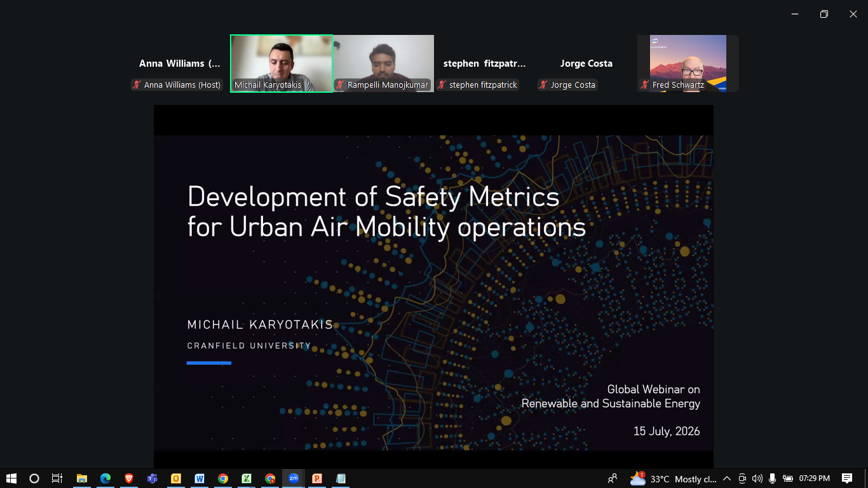
Task: Click 'MICHAIL KARYOTAKIS' presenter name on slide
Action: pyautogui.click(x=260, y=325)
